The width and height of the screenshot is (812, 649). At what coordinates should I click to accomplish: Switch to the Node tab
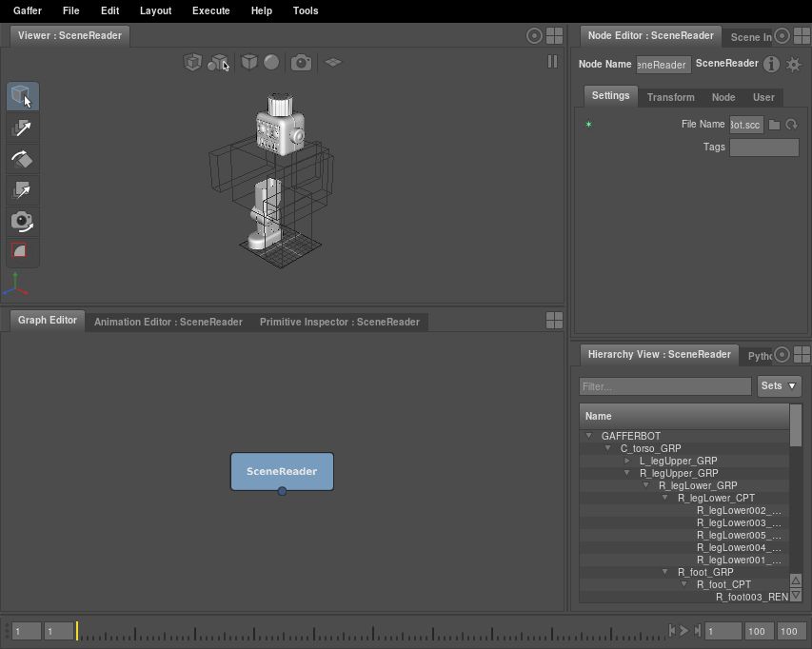(x=723, y=97)
